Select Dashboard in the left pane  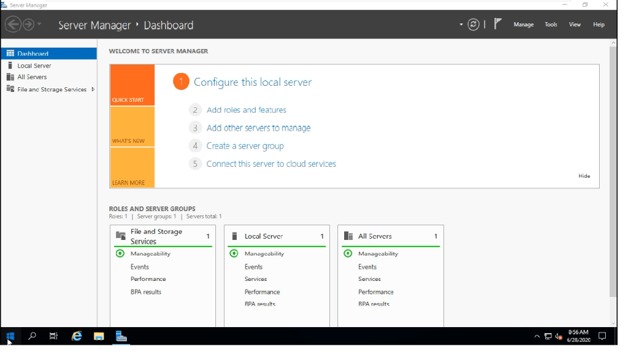48,54
